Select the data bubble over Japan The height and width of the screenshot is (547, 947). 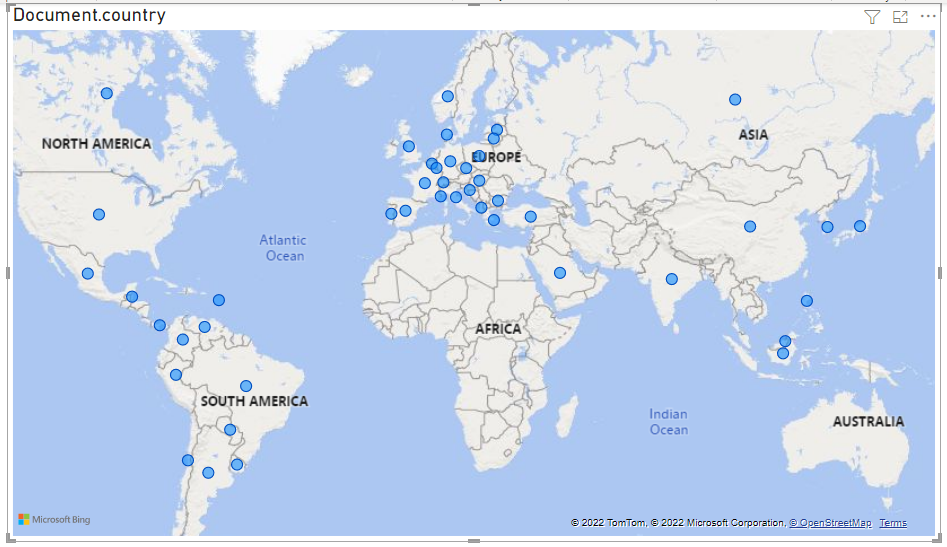(860, 226)
